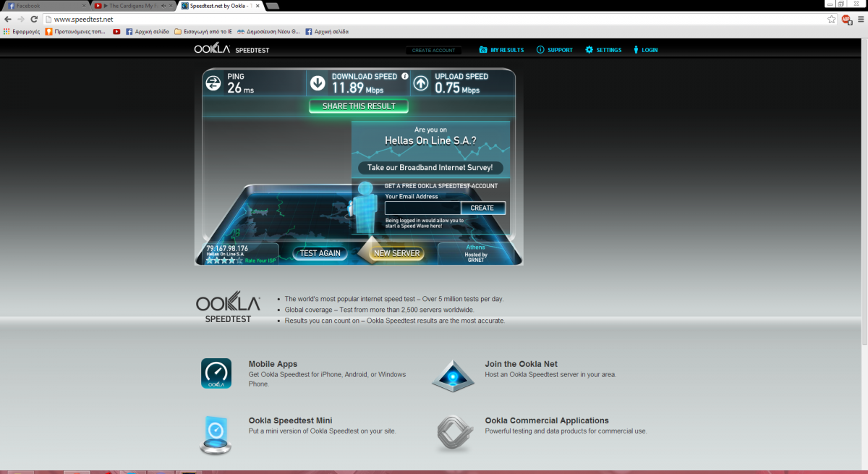
Task: Click the New Server button
Action: click(396, 253)
